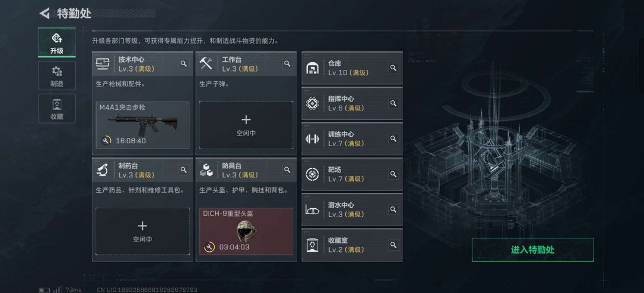The image size is (644, 293).
Task: Go back using the arrow beside 特勤处
Action: point(44,13)
